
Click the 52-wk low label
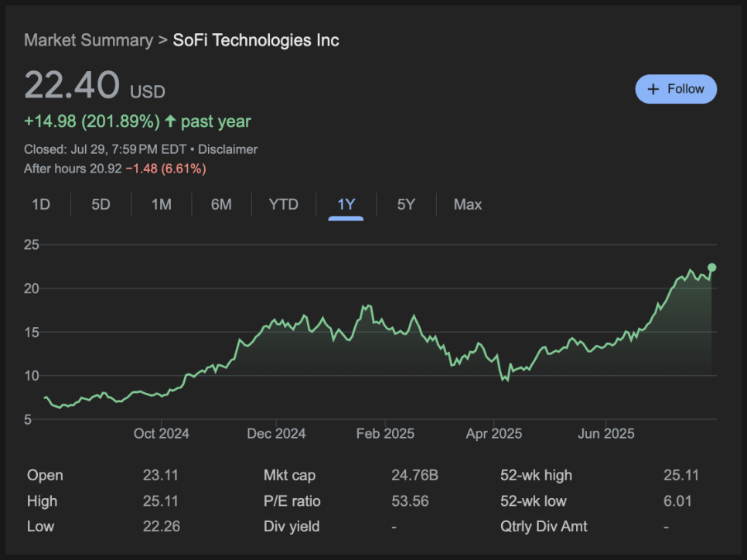(x=534, y=501)
